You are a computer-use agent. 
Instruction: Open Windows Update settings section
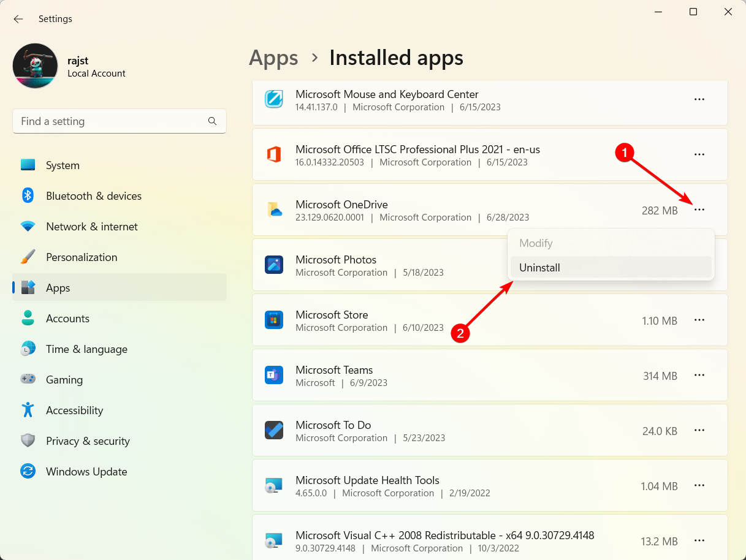tap(86, 472)
